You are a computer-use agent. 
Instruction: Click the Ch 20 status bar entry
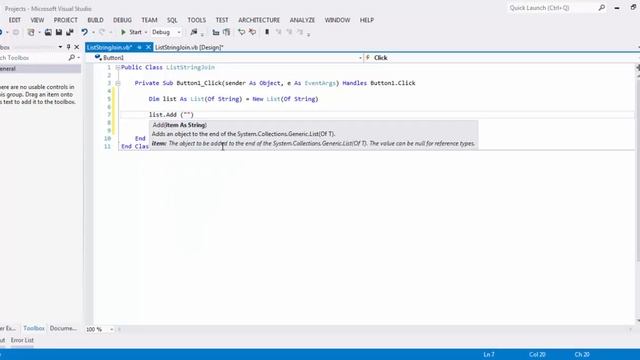(582, 354)
